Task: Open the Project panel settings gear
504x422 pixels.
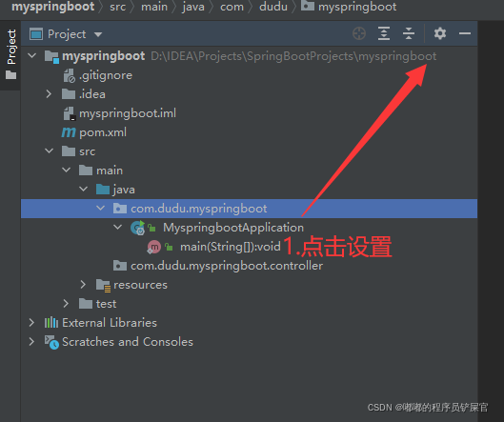Action: 440,33
